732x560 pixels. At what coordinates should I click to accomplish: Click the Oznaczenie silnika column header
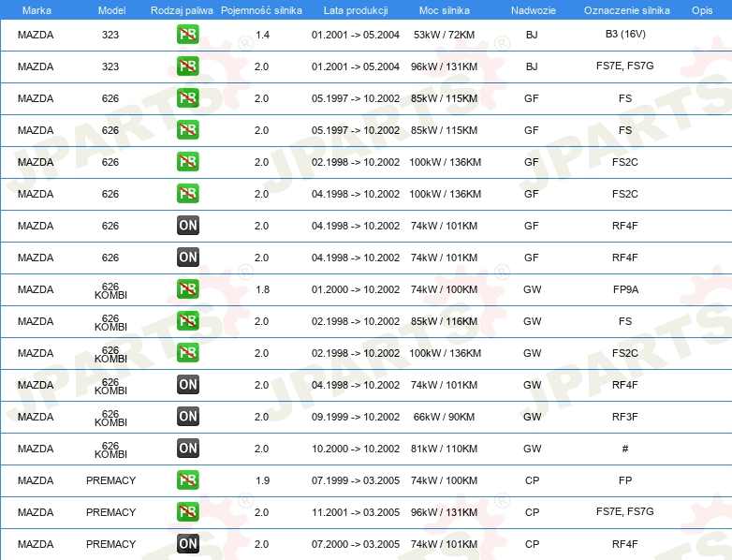[626, 10]
